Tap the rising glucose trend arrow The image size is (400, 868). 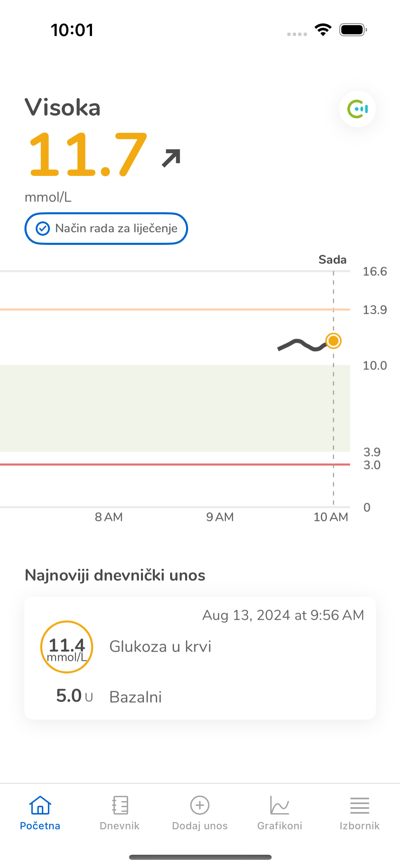pos(171,158)
